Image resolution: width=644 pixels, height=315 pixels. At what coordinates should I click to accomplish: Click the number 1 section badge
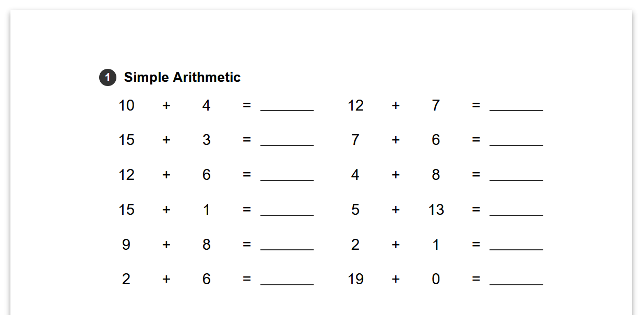[108, 78]
